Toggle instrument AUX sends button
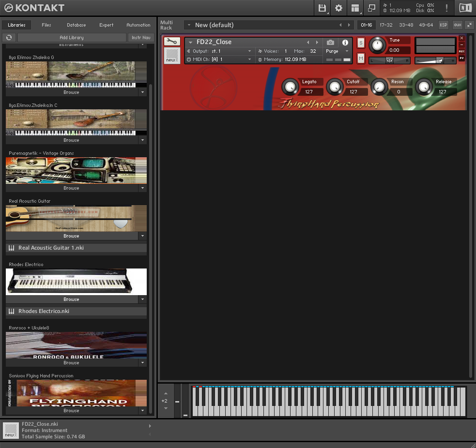This screenshot has height=448, width=476. [462, 51]
